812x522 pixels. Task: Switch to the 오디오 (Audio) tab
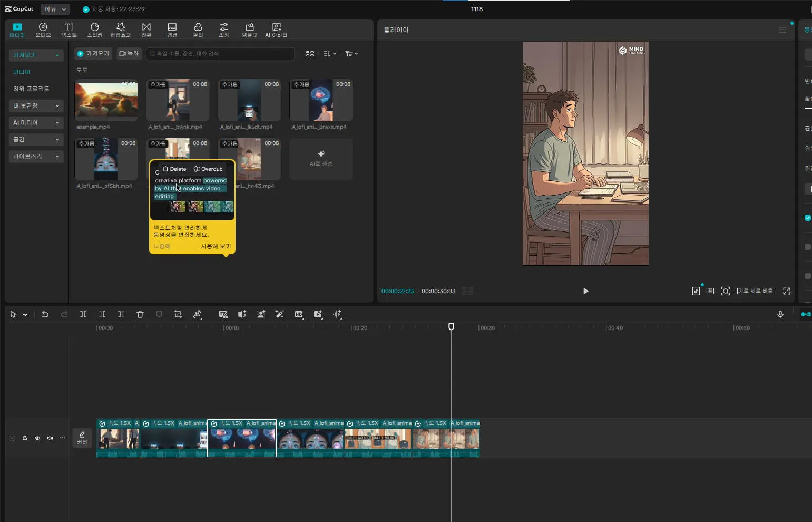[x=43, y=30]
